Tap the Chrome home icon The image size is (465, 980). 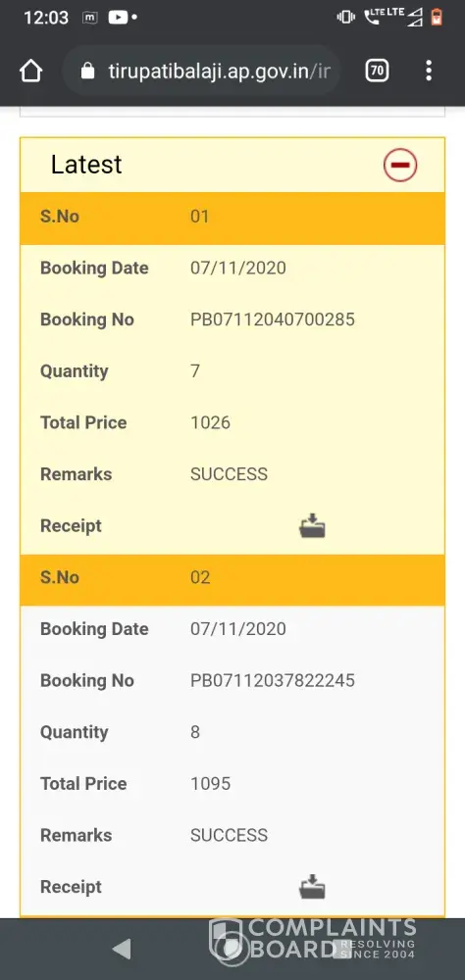tap(30, 71)
